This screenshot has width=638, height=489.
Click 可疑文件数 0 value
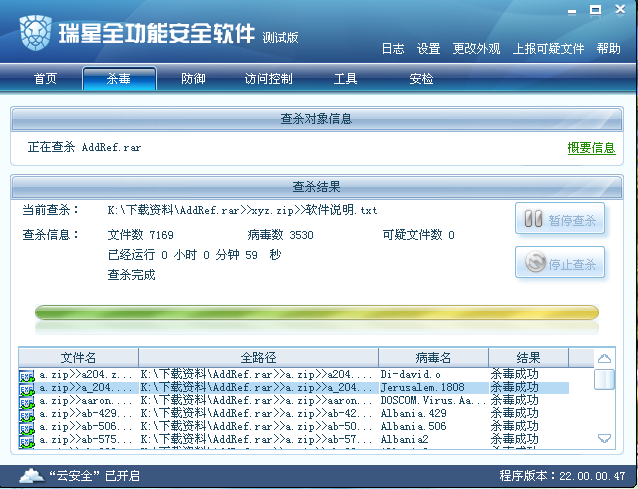click(x=418, y=235)
